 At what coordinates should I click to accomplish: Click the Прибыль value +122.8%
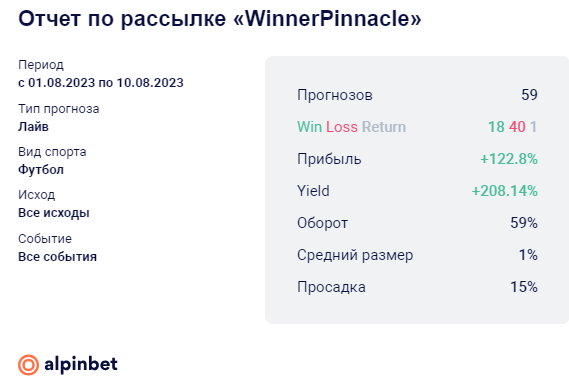pyautogui.click(x=509, y=159)
